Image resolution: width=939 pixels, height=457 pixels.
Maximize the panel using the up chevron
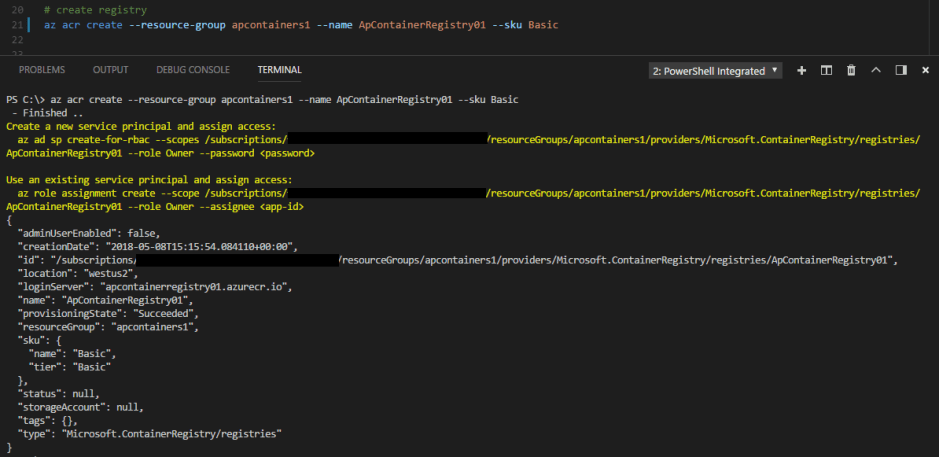[876, 70]
